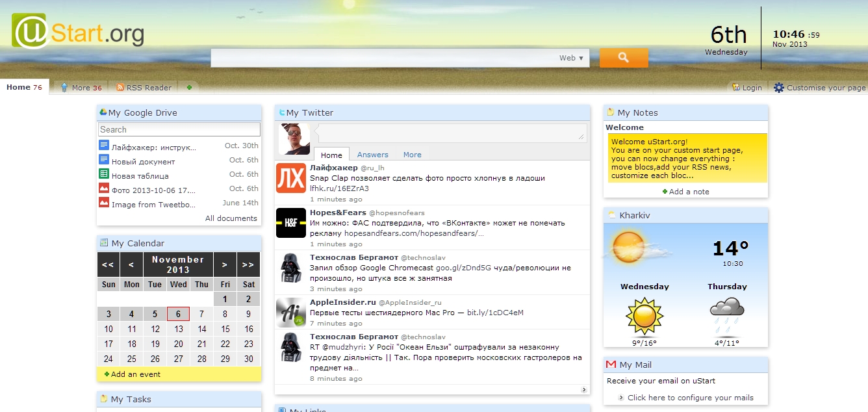This screenshot has width=868, height=412.
Task: Click the orange magnifier search button
Action: pyautogui.click(x=624, y=58)
